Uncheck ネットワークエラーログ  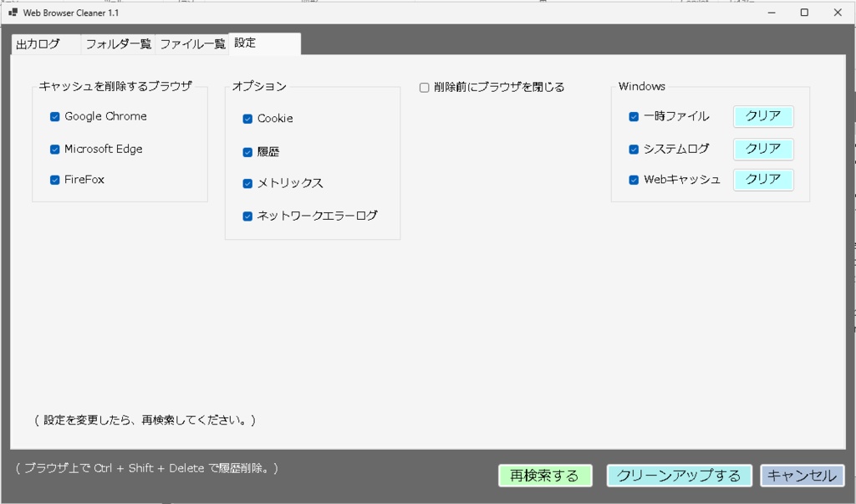point(247,216)
